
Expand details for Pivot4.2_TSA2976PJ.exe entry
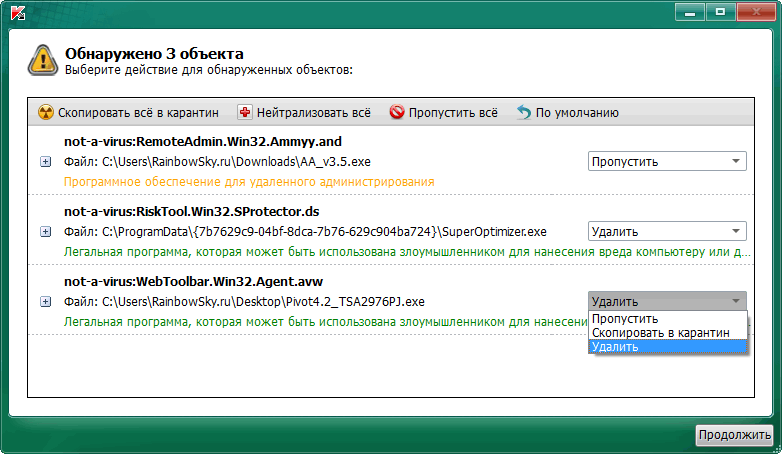pos(45,301)
